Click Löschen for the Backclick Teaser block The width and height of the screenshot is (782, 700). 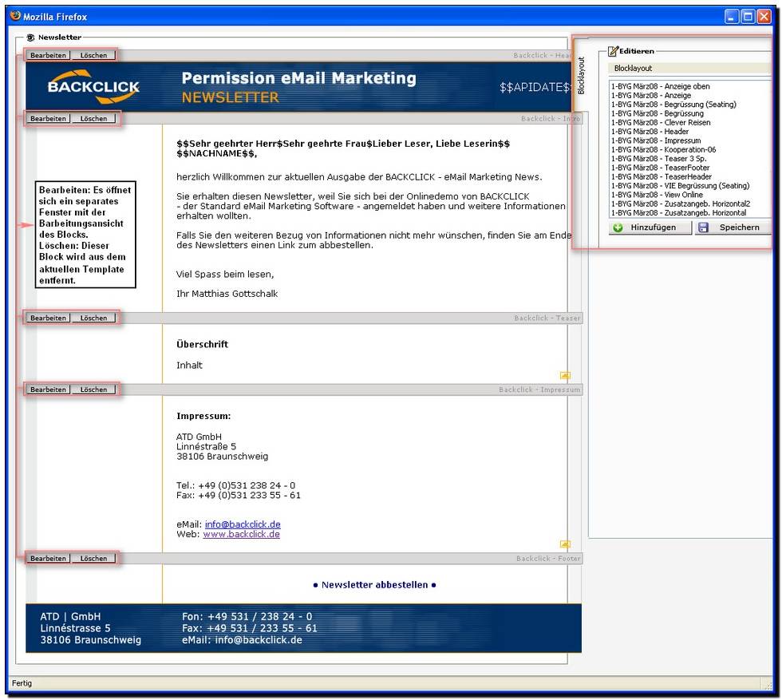tap(93, 318)
